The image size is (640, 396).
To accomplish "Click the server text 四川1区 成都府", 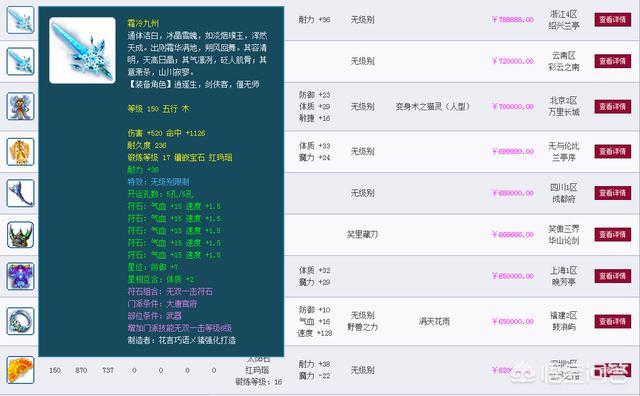I will [564, 193].
